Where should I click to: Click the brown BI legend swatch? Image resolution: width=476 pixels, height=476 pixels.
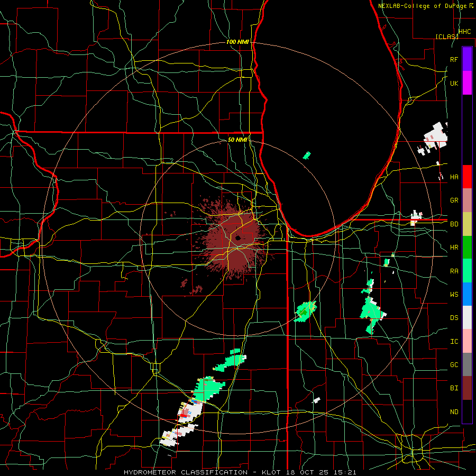[x=467, y=388]
